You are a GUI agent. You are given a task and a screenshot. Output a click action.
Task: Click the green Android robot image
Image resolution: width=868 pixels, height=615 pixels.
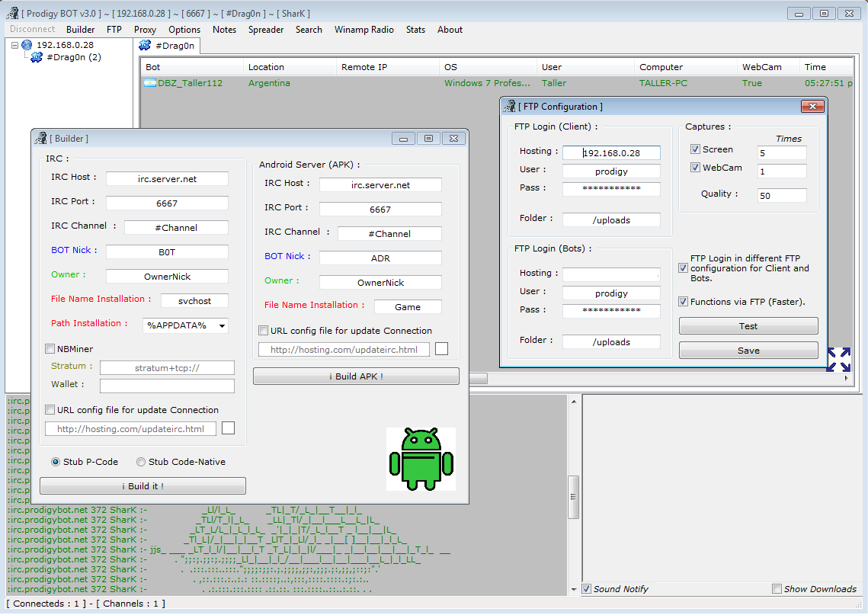[x=421, y=459]
